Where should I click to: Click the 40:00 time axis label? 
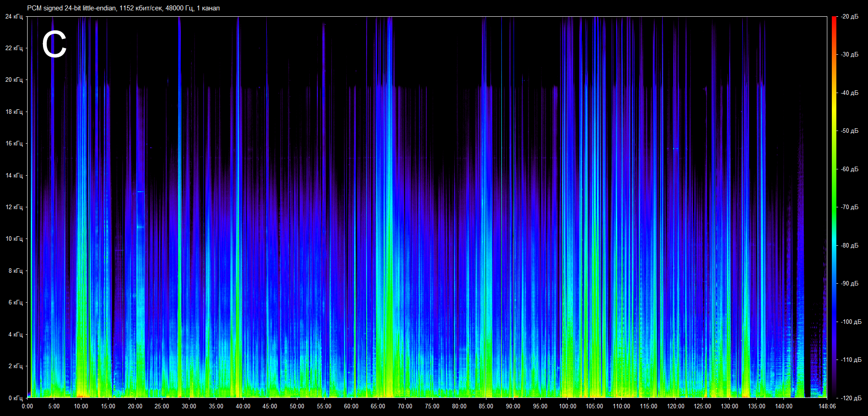click(243, 406)
